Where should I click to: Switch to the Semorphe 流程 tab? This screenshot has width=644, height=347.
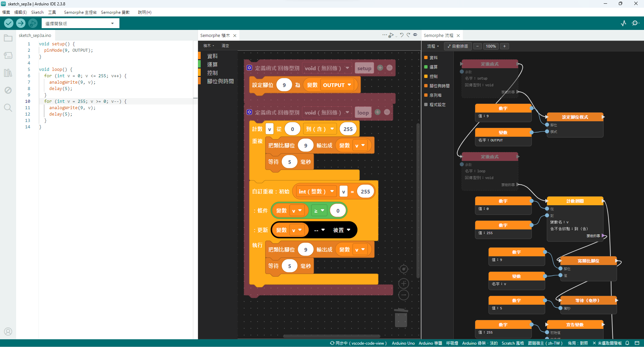[438, 35]
